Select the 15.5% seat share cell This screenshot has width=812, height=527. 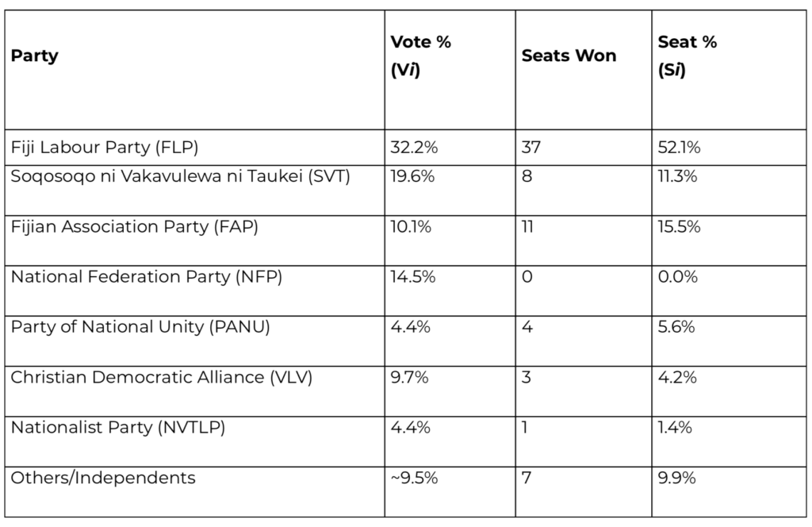680,227
